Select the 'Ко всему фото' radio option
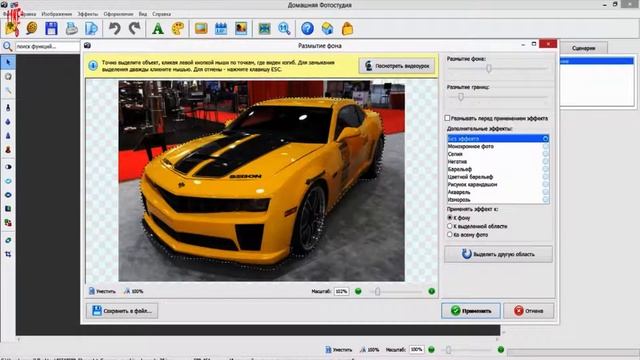This screenshot has width=640, height=360. [450, 235]
